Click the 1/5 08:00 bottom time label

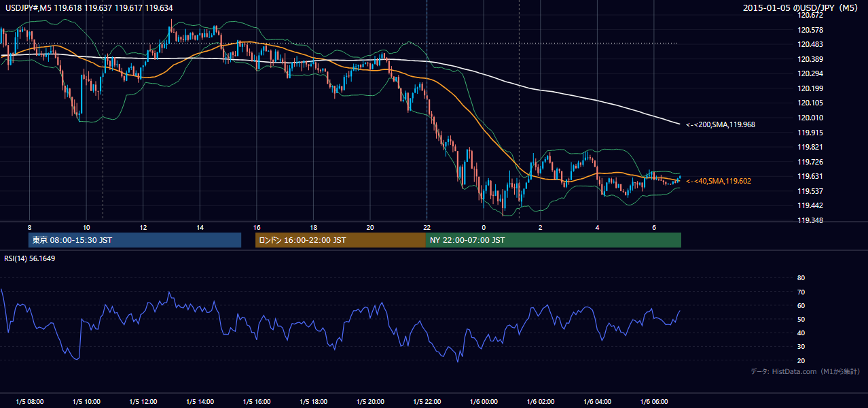tap(29, 402)
